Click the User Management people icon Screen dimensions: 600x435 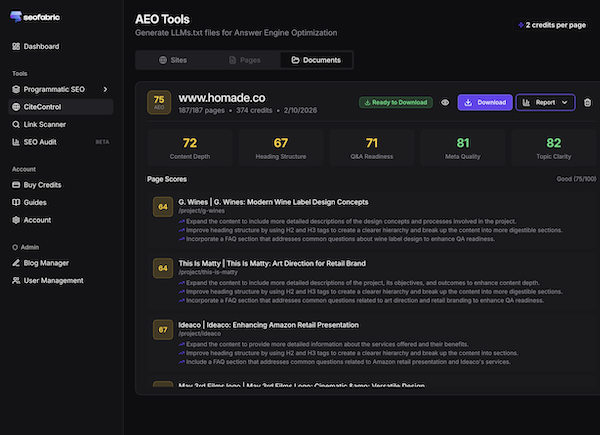tap(16, 280)
